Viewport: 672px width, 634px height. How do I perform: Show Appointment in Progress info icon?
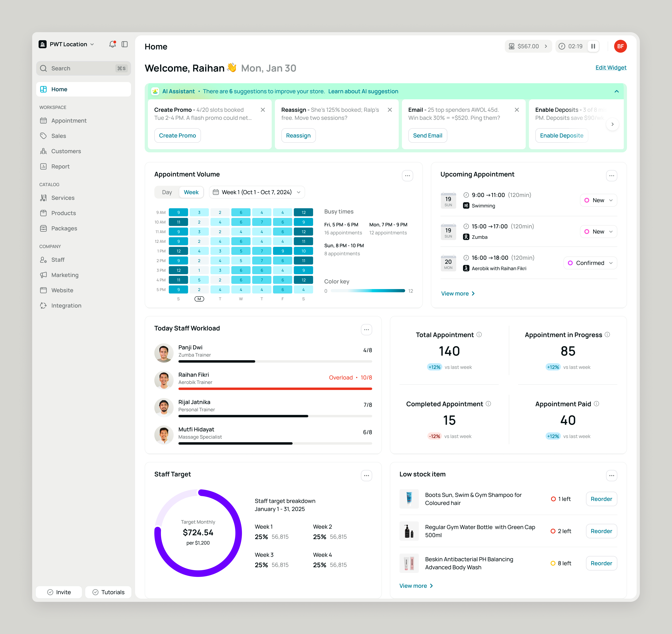(x=607, y=335)
